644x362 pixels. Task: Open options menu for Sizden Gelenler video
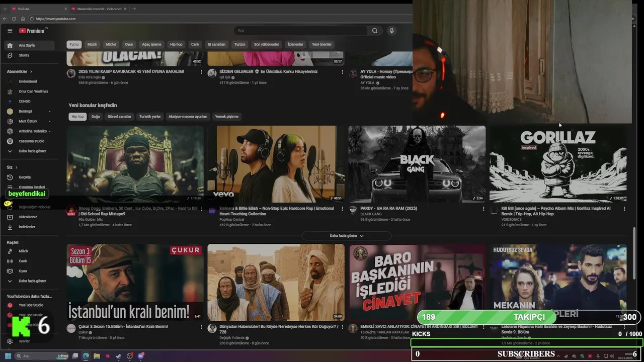coord(343,72)
